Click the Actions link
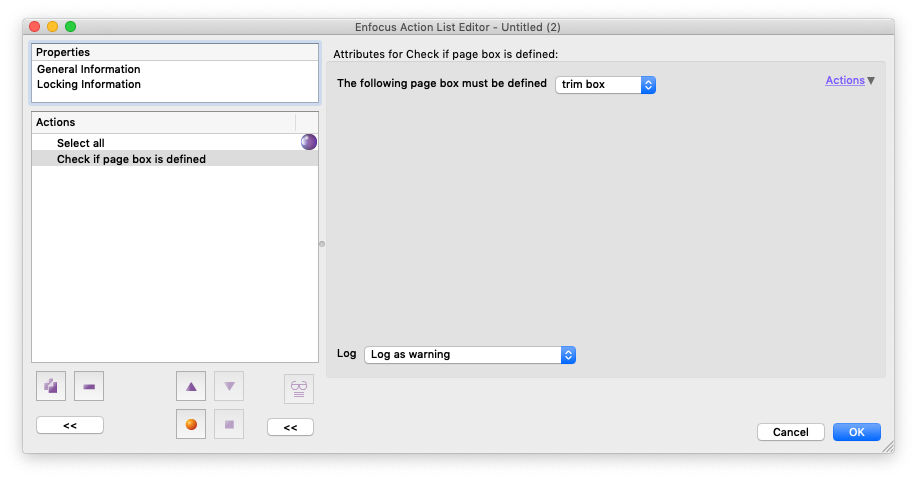Screen dimensions: 917x480 point(844,80)
